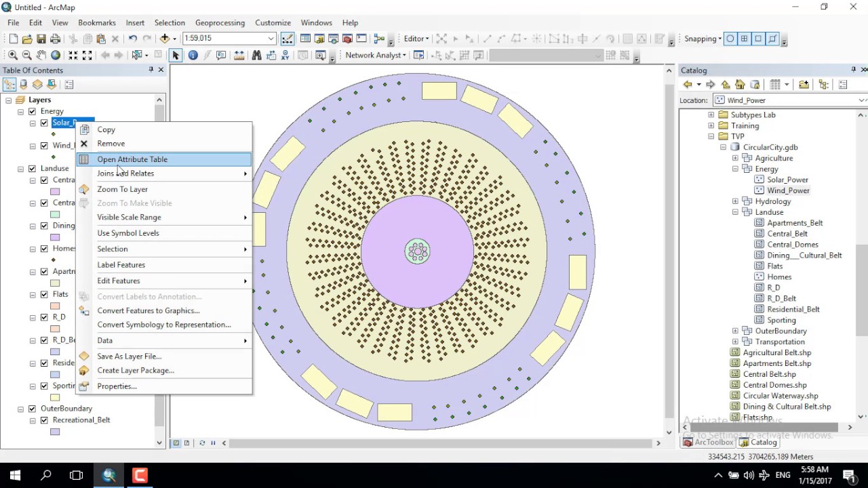Open the map scale dropdown
The width and height of the screenshot is (868, 488).
[271, 39]
